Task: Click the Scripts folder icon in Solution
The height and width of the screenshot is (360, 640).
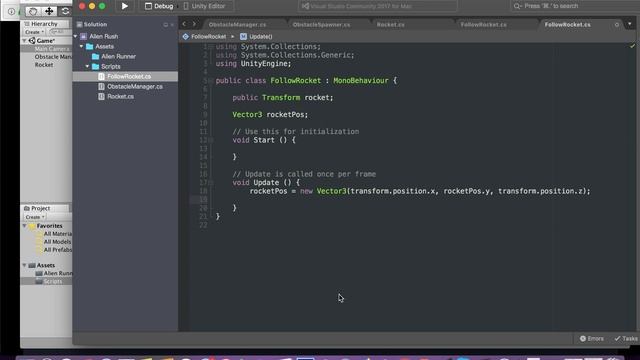Action: pyautogui.click(x=96, y=67)
